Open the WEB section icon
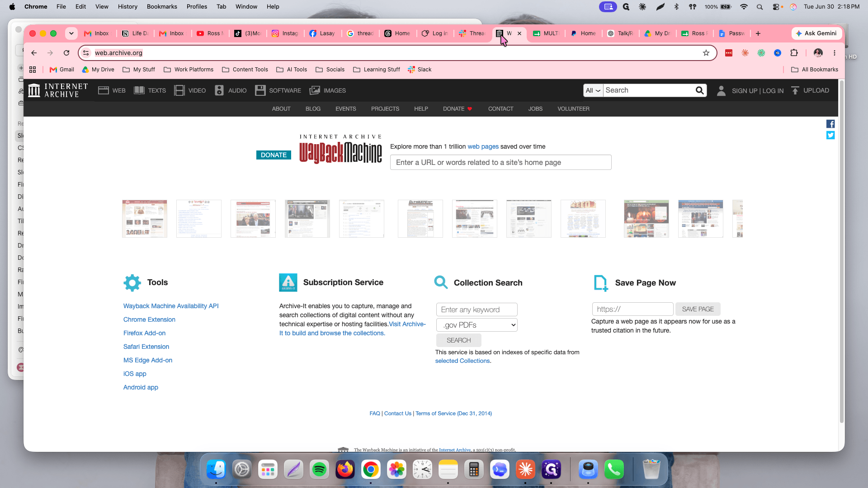868x488 pixels. tap(103, 90)
